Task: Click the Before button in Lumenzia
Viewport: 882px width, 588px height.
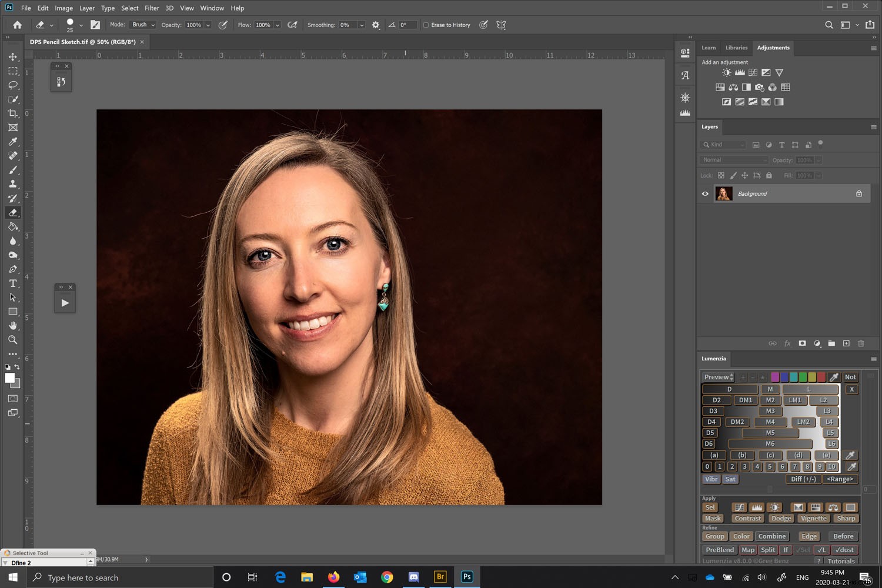Action: (843, 536)
